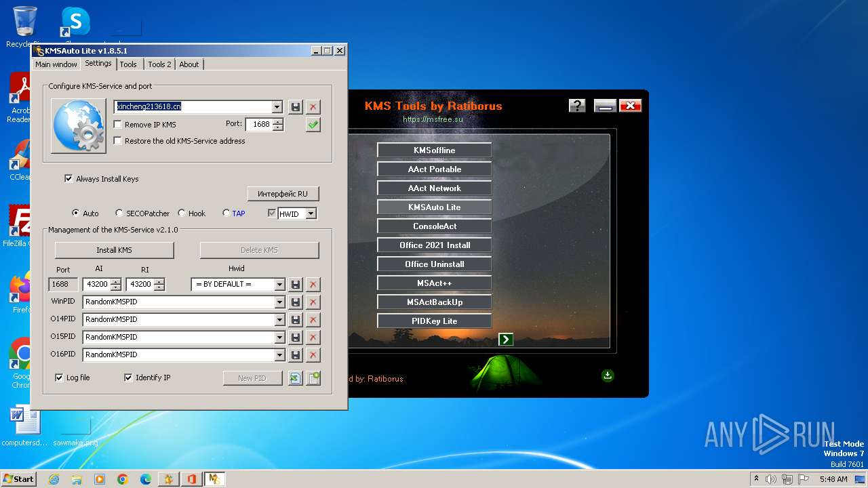Click the Install KMS button
868x488 pixels.
click(114, 250)
